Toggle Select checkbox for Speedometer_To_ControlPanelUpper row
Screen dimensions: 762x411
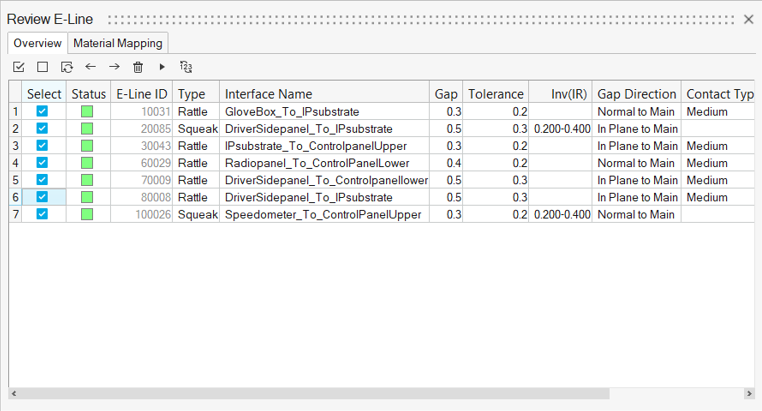tap(42, 214)
